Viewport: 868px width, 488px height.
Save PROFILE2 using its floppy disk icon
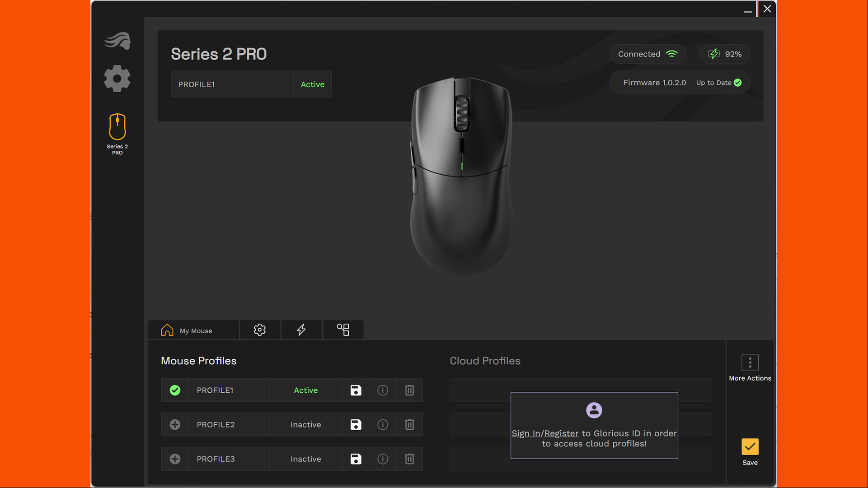click(356, 424)
